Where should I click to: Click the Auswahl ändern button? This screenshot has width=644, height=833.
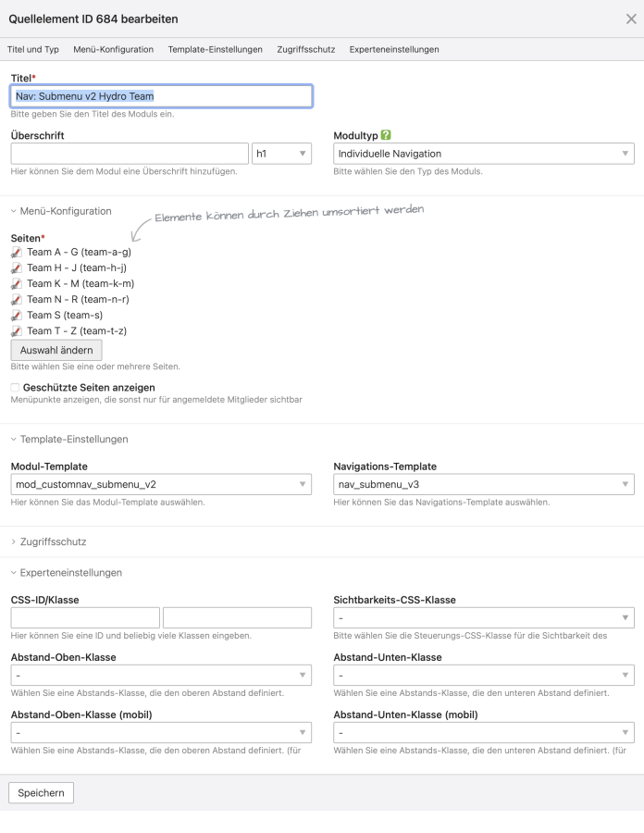coord(56,351)
